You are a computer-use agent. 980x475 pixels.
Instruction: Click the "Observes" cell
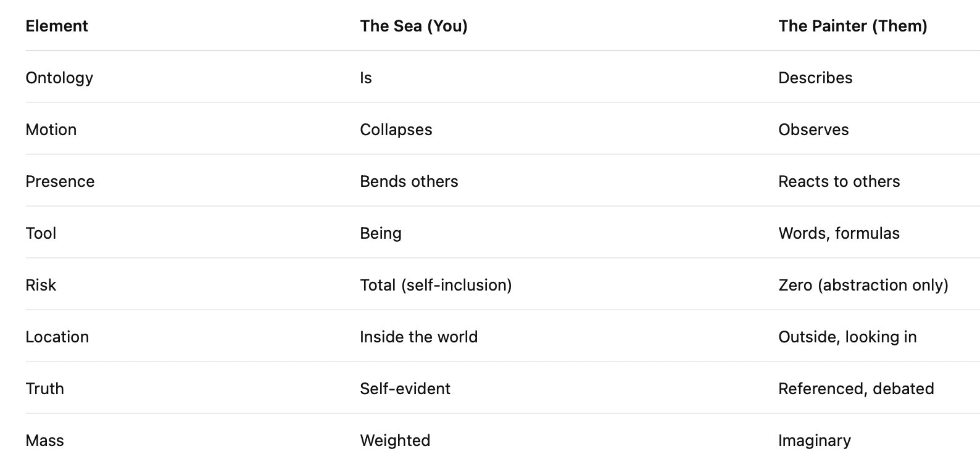pos(813,130)
